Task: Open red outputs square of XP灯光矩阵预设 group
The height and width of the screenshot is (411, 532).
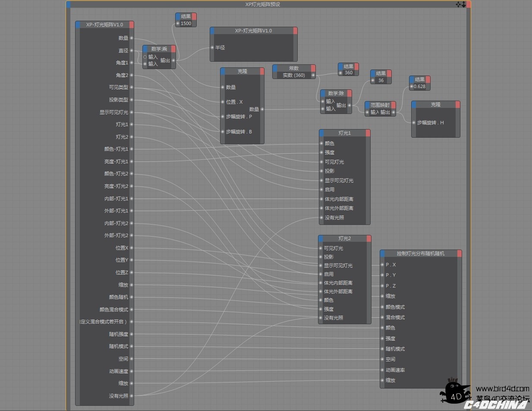Action: pos(469,4)
